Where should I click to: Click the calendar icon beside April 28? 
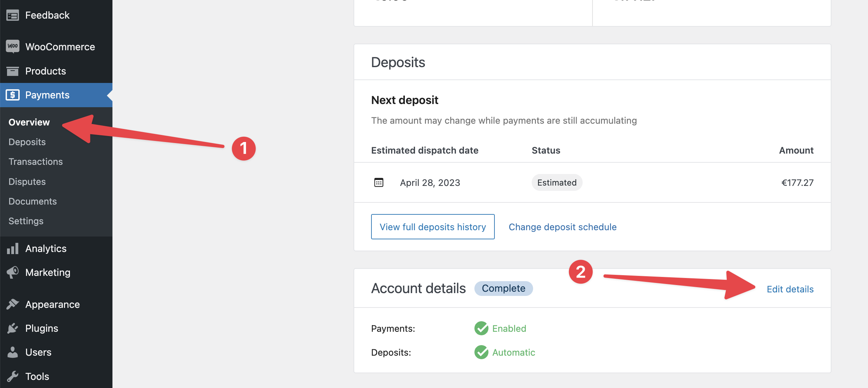tap(379, 182)
